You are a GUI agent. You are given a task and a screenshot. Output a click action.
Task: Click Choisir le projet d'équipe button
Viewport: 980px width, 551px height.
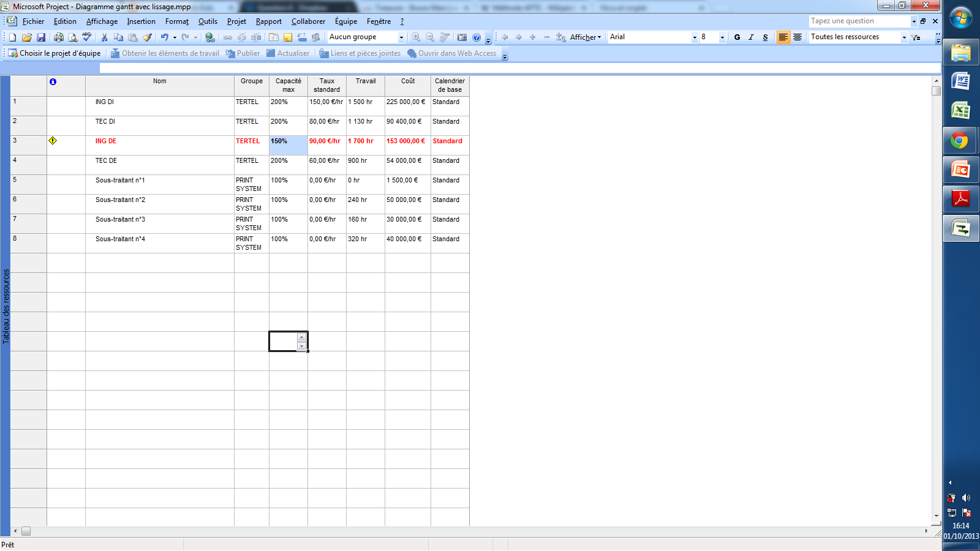(x=54, y=53)
